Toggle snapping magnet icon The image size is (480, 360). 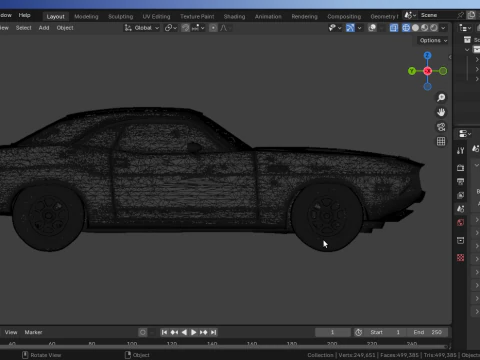coord(185,28)
